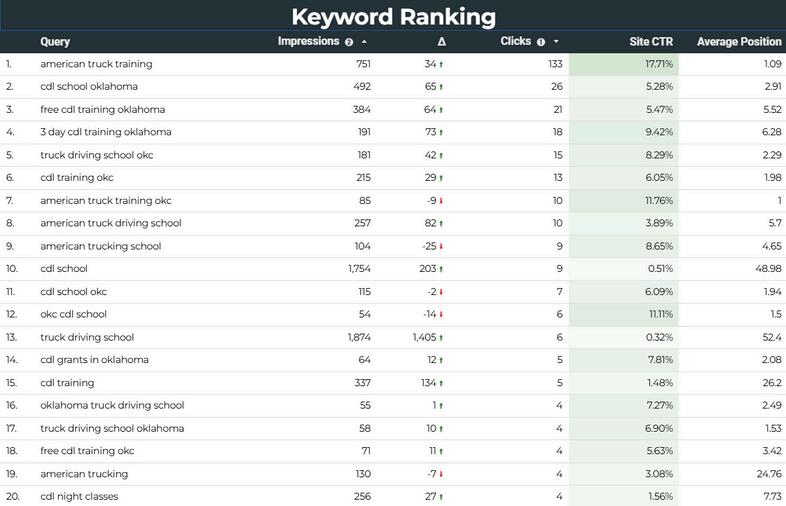Click the Keyword Ranking title
This screenshot has height=506, width=786.
(x=393, y=16)
